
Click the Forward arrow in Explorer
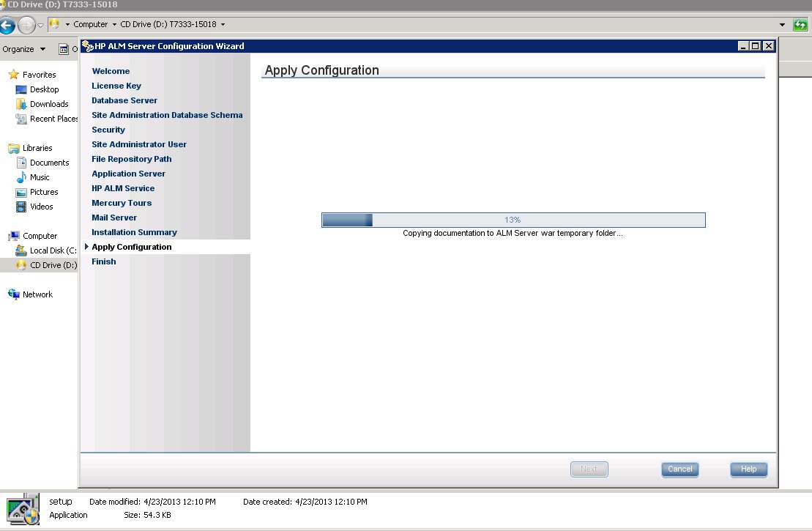(x=26, y=24)
